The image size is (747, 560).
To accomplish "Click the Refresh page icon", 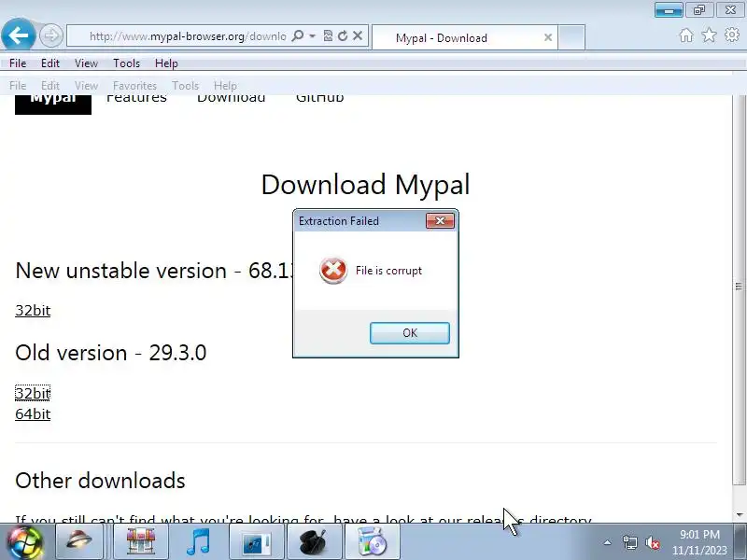I will (343, 35).
